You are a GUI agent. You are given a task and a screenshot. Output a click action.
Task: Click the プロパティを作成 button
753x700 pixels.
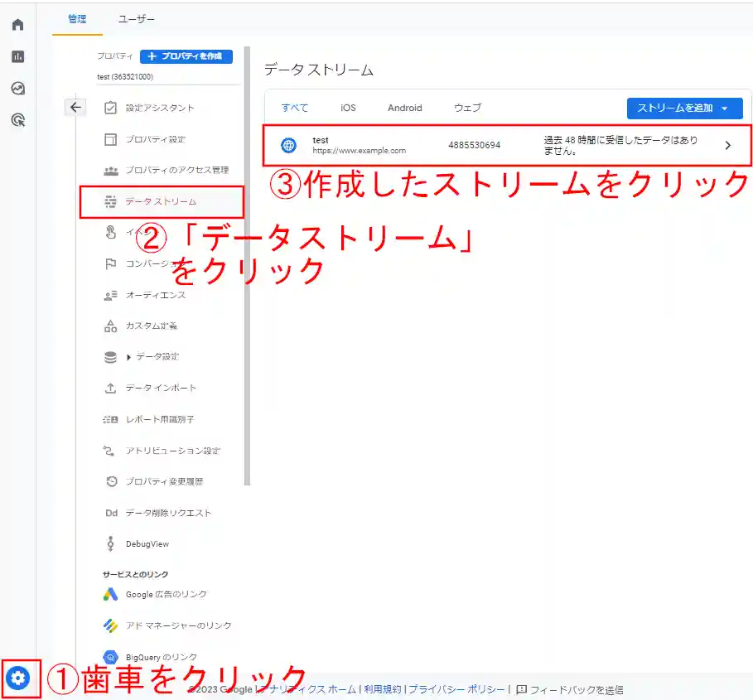[x=186, y=56]
